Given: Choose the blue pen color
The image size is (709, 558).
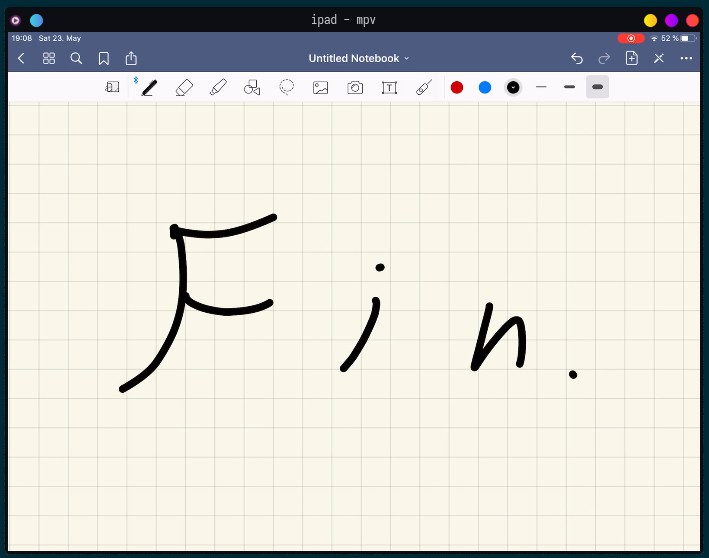Looking at the screenshot, I should (485, 87).
